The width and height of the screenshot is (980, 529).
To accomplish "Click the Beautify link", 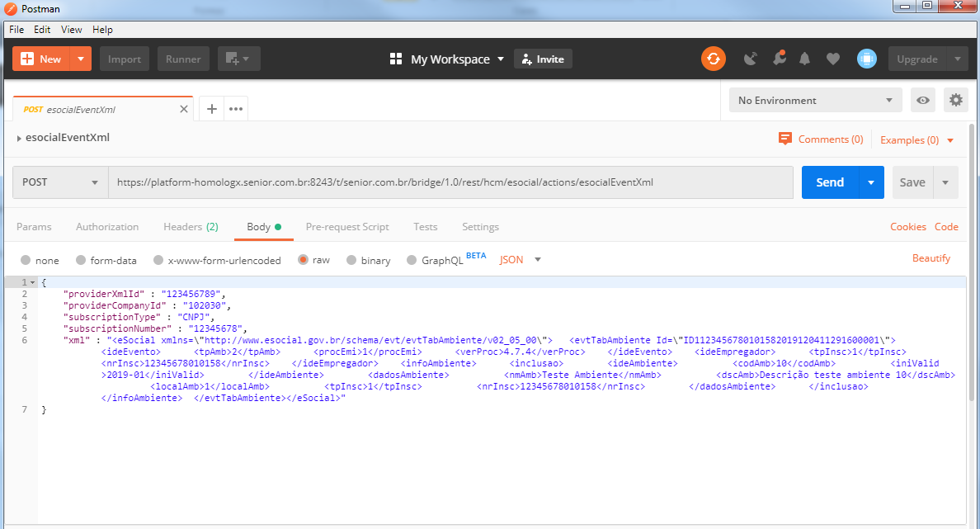I will point(931,258).
